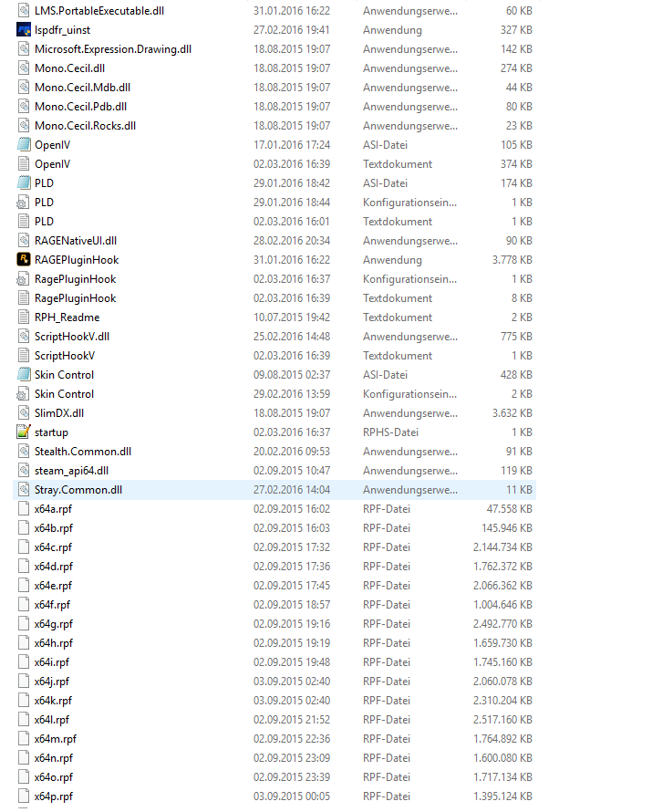Click the size value 47.558 KB
The image size is (652, 812).
click(x=509, y=509)
